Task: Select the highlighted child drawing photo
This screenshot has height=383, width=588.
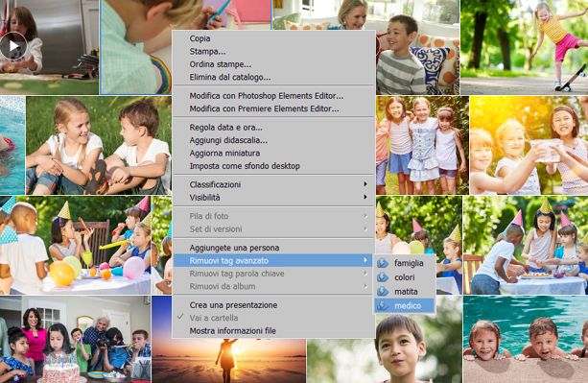Action: click(136, 47)
